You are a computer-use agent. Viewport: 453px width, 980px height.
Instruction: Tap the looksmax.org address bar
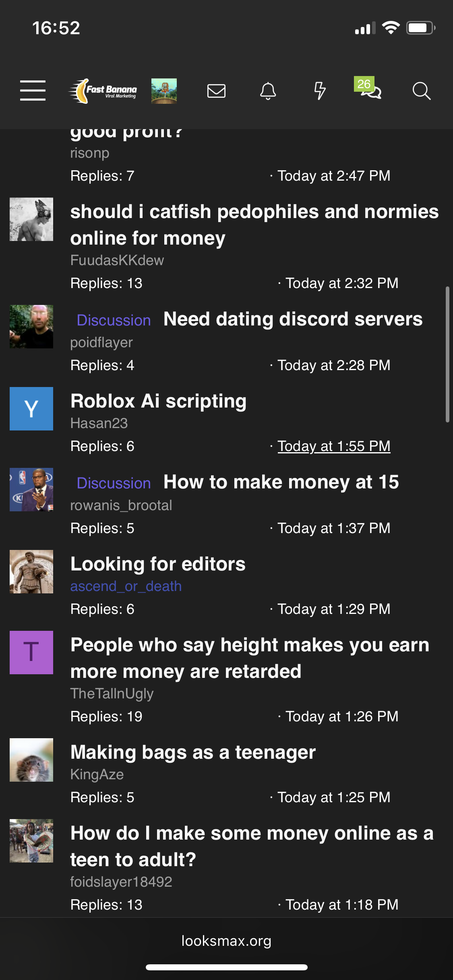coord(226,941)
